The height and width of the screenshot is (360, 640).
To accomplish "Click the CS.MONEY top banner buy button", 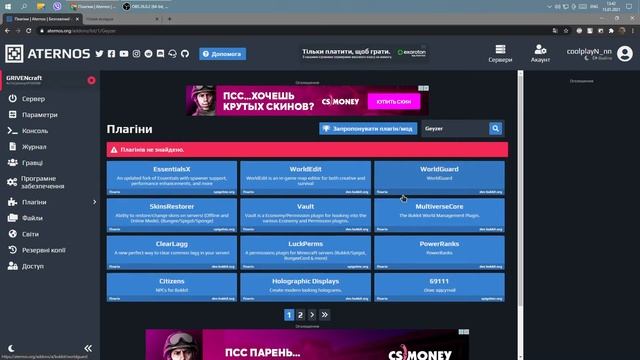I will point(394,102).
